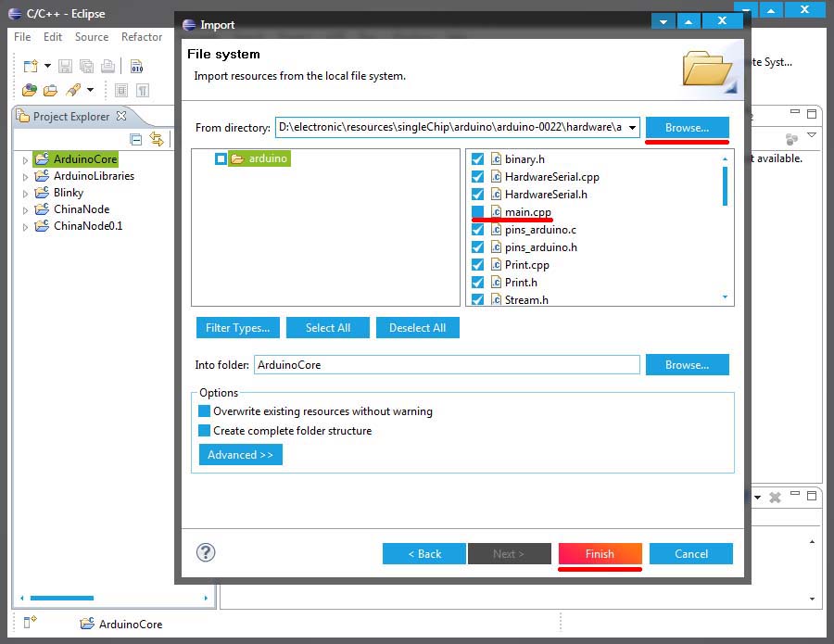The image size is (834, 644).
Task: Expand the ArduinoCore project node
Action: coord(25,159)
